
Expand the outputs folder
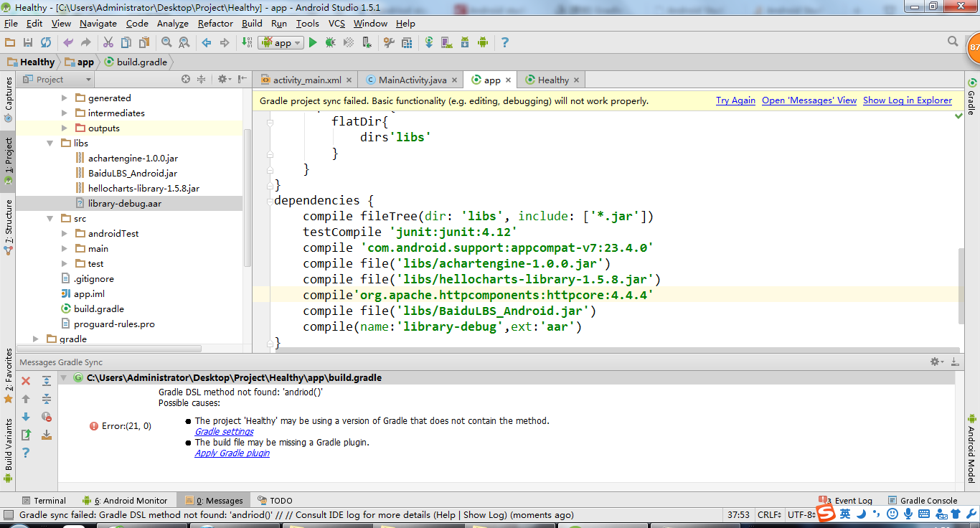coord(64,128)
